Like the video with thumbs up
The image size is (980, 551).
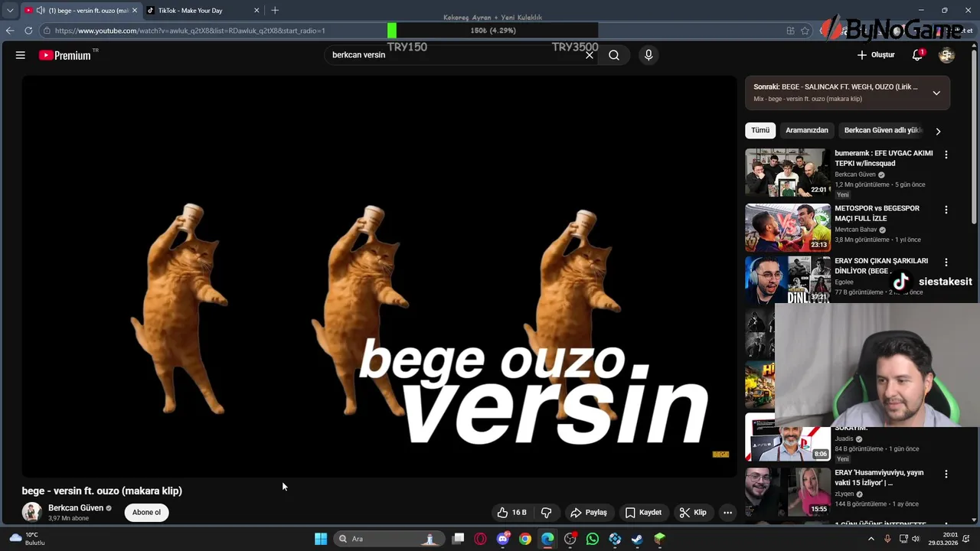[511, 513]
